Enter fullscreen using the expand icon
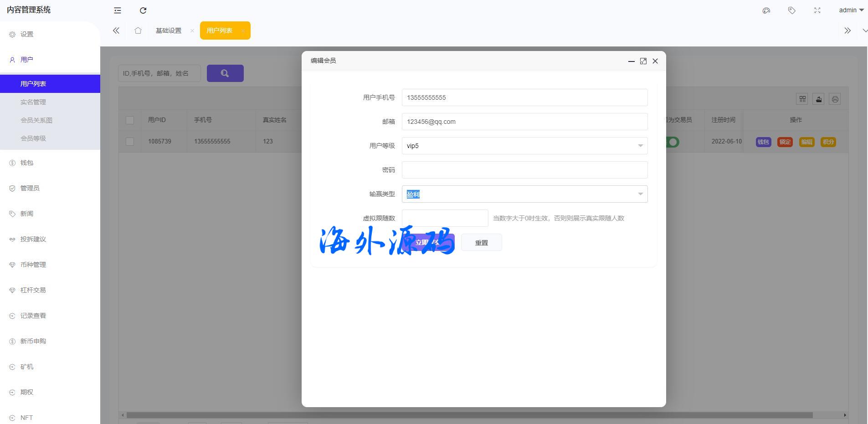 [x=817, y=10]
